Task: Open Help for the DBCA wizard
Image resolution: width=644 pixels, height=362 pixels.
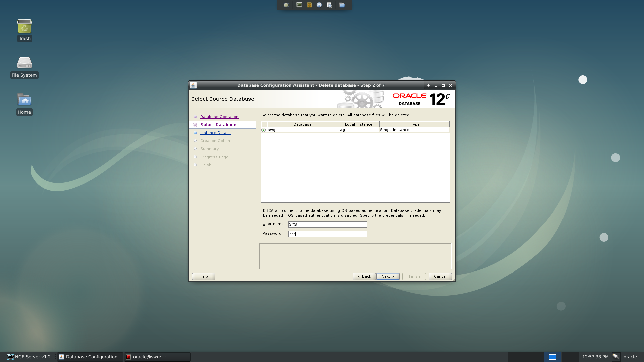Action: pyautogui.click(x=204, y=276)
